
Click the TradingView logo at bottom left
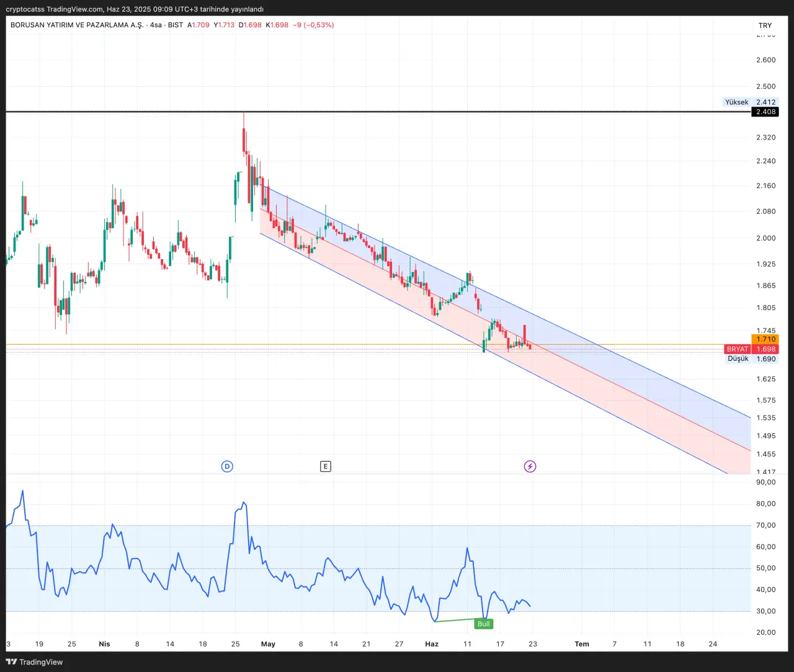point(35,662)
